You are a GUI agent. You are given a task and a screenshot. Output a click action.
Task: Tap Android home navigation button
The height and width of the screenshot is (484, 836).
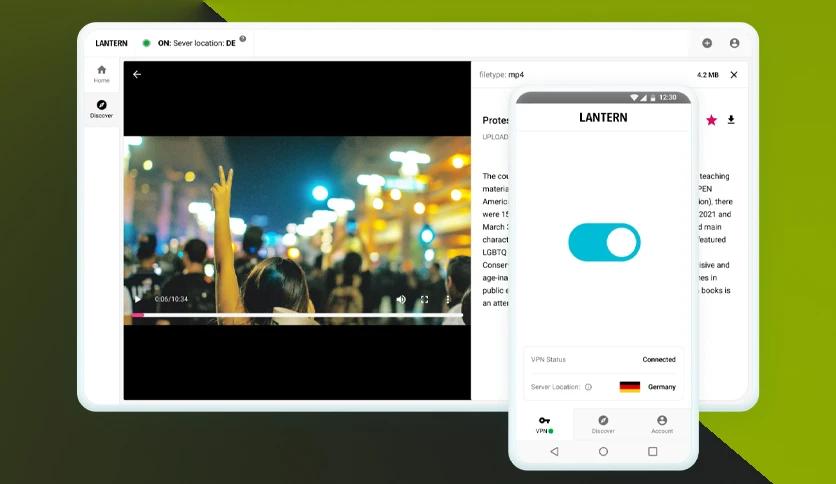[x=603, y=451]
